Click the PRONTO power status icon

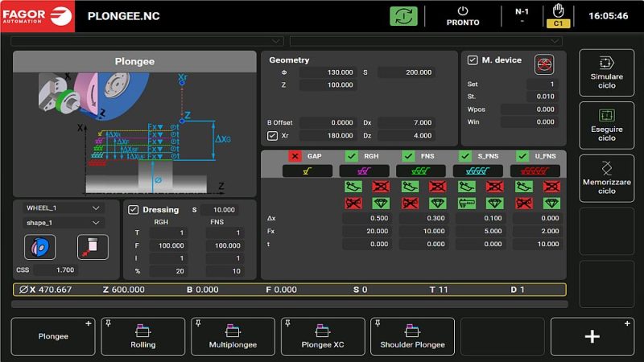pyautogui.click(x=463, y=11)
